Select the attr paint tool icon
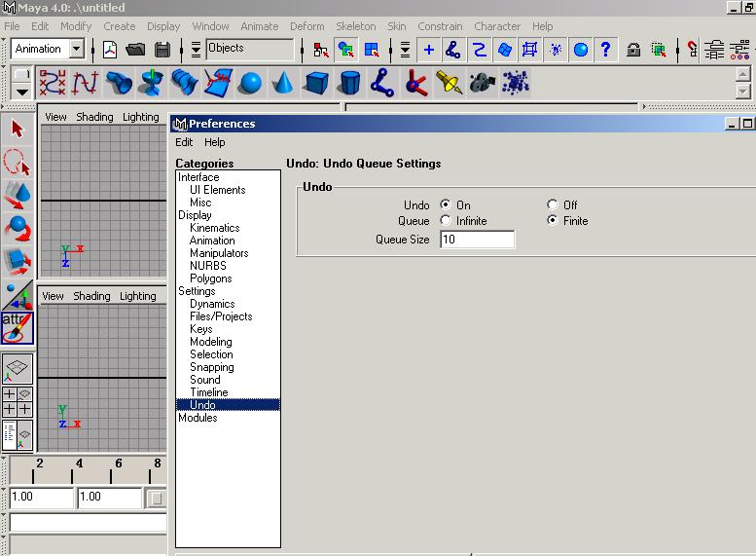 [x=18, y=328]
